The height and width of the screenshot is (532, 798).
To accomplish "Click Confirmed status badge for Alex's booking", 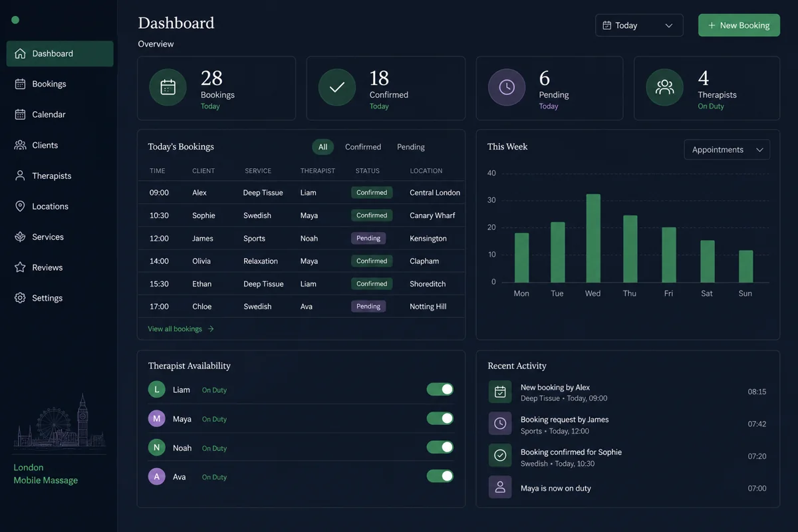I will (x=372, y=193).
